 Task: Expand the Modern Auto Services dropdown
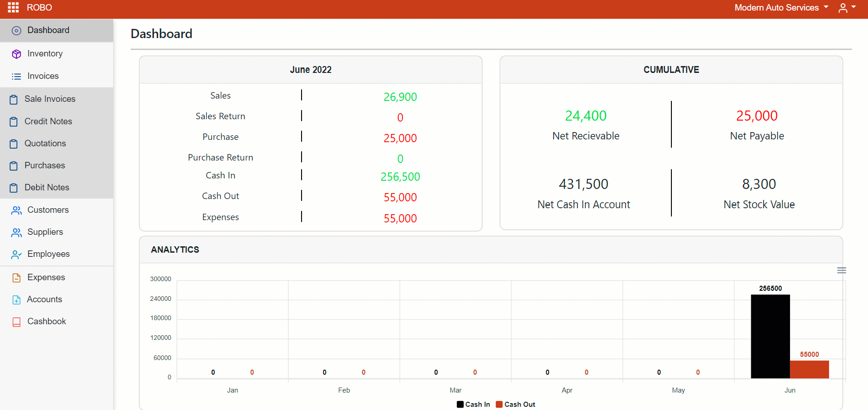coord(781,8)
